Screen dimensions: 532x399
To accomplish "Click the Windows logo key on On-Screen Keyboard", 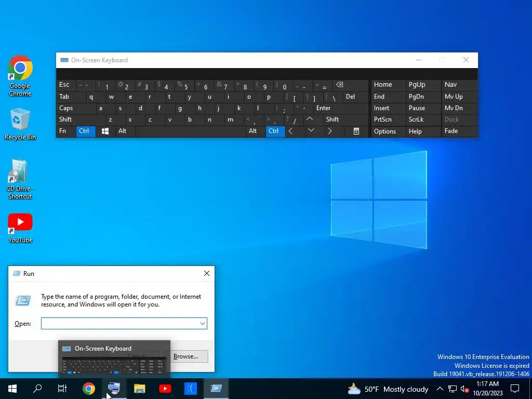I will 105,131.
